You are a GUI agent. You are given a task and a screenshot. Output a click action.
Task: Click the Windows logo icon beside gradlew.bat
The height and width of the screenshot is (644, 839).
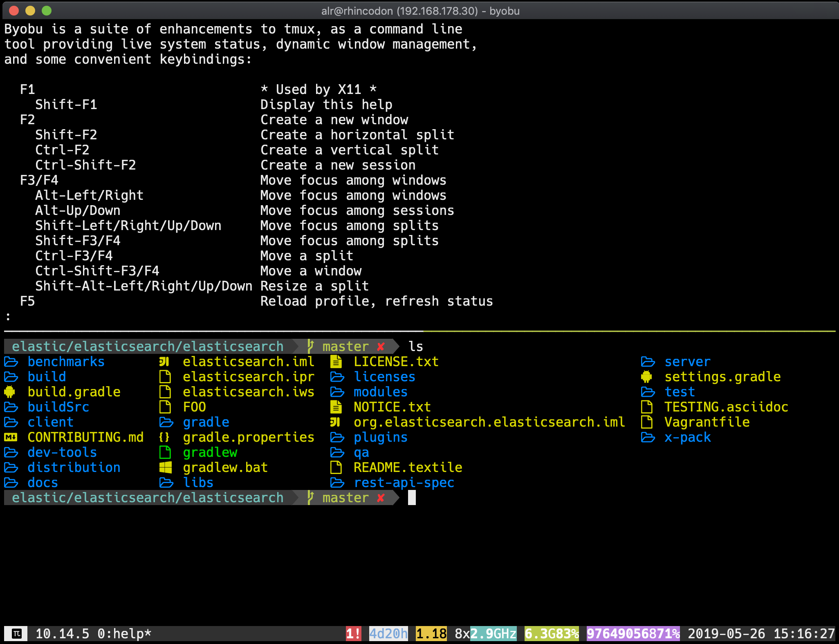tap(165, 468)
